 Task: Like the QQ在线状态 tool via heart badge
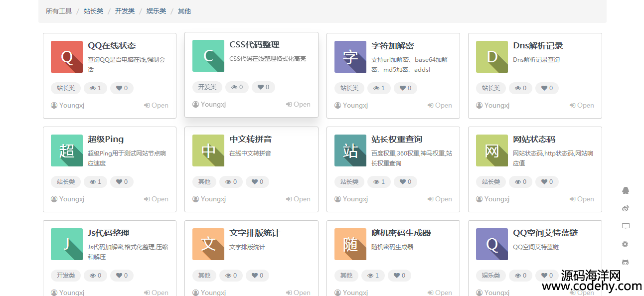point(122,88)
